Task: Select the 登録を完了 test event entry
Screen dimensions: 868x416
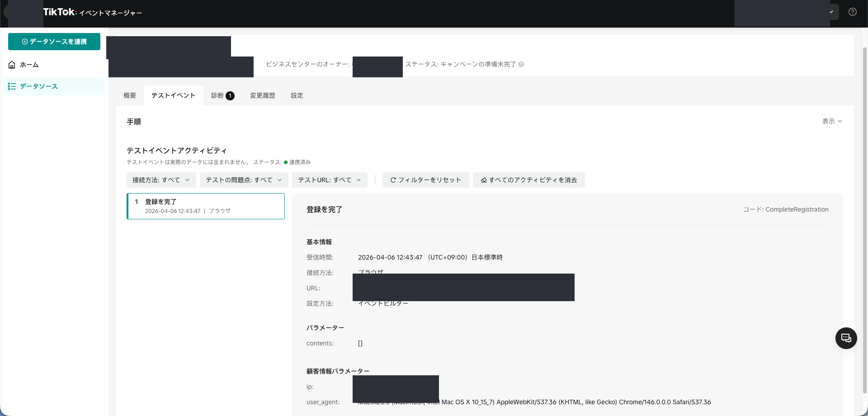Action: coord(206,206)
